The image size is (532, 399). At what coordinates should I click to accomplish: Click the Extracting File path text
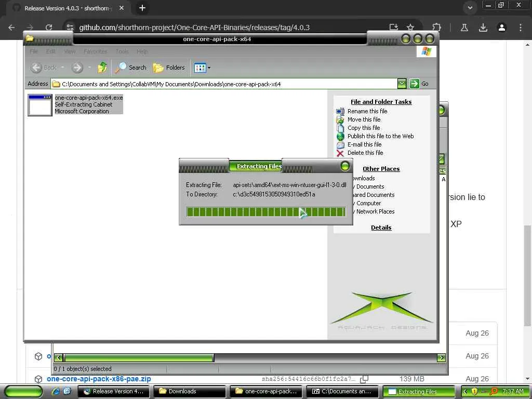[289, 185]
